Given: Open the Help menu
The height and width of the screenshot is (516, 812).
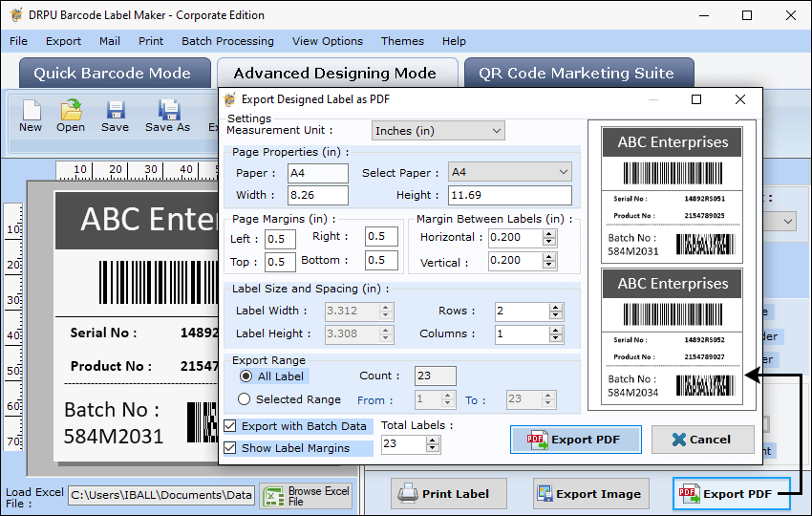Looking at the screenshot, I should pyautogui.click(x=454, y=41).
